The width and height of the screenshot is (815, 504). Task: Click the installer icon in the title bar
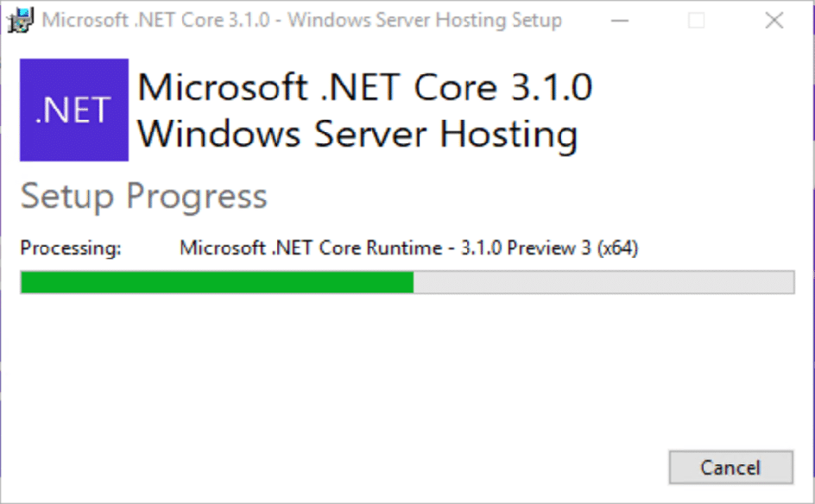tap(20, 20)
